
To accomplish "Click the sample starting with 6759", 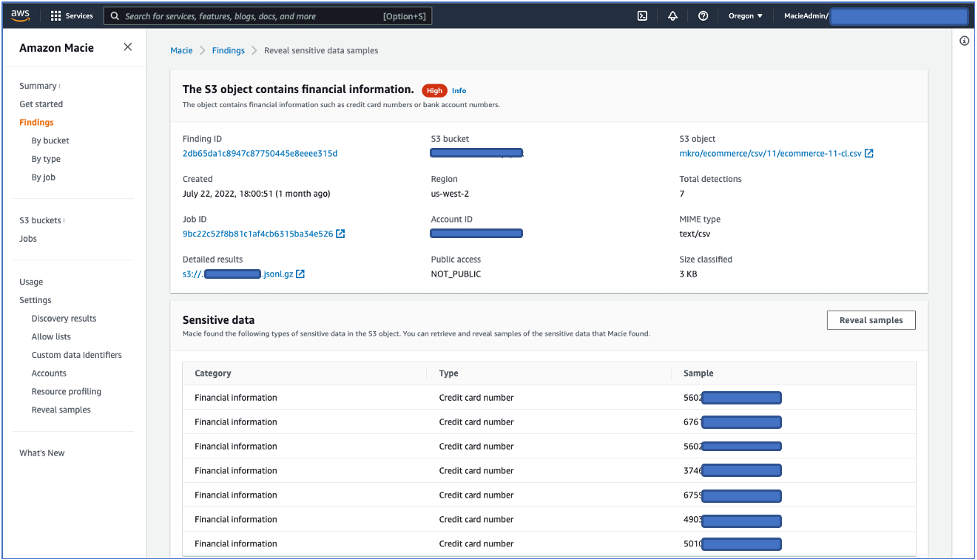I will [x=732, y=496].
